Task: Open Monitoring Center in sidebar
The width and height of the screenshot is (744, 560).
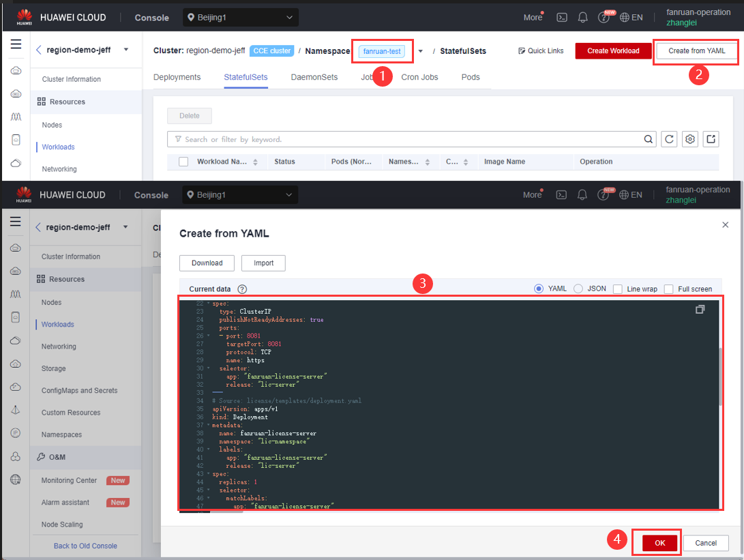Action: pos(69,480)
